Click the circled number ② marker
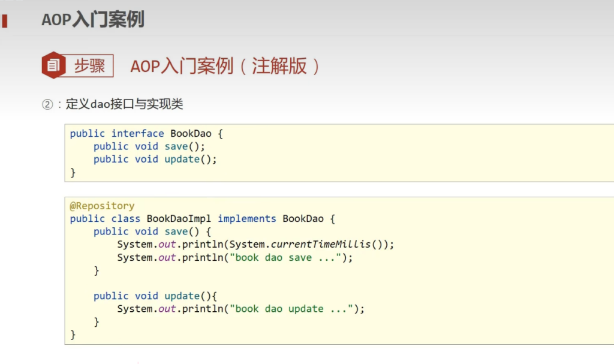This screenshot has height=364, width=614. [47, 104]
